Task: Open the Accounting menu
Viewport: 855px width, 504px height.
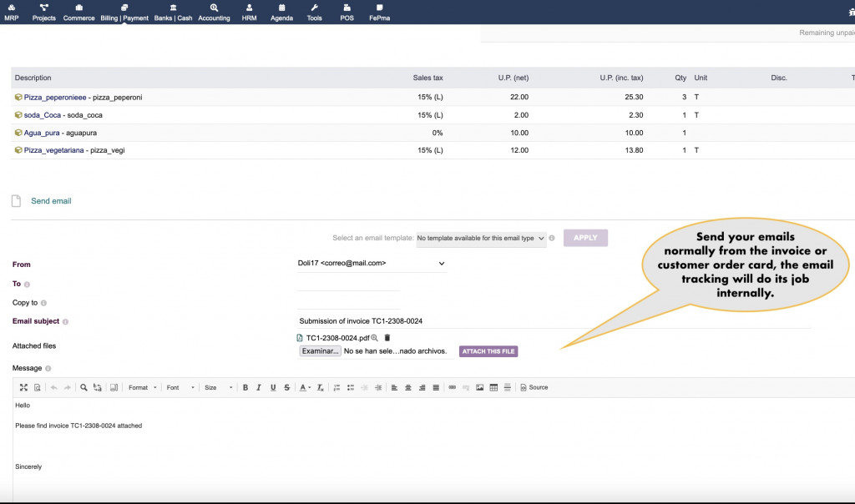Action: point(214,13)
